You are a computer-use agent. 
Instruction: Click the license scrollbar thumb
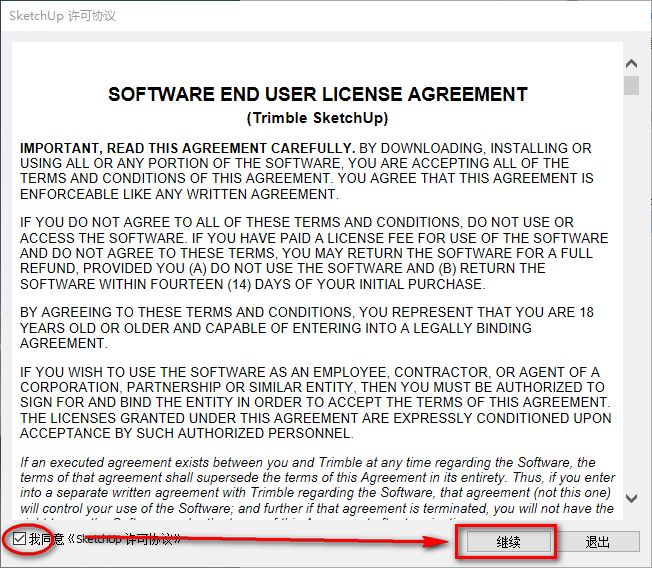pos(631,84)
